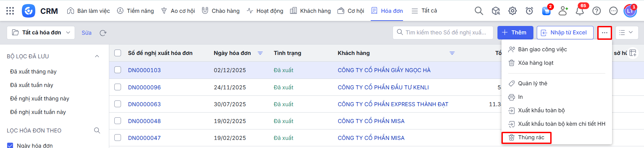The image size is (644, 148).
Task: Click the column settings icon in header
Action: click(x=633, y=53)
